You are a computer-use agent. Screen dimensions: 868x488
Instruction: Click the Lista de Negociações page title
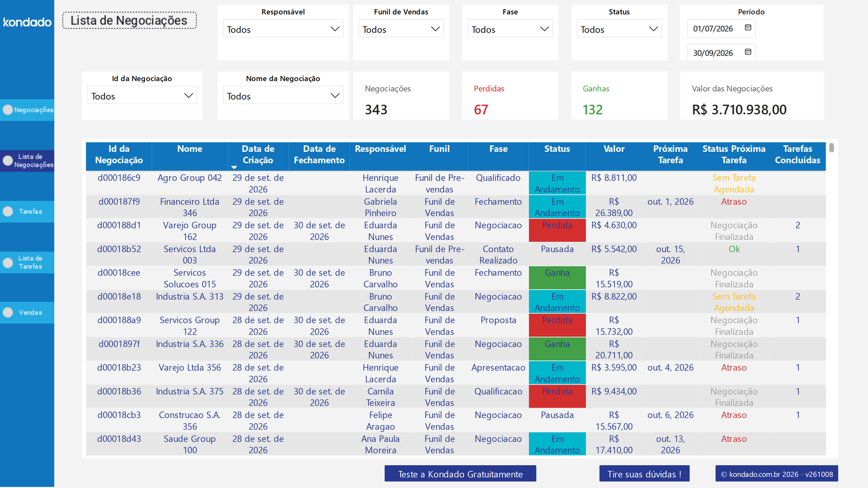point(129,21)
